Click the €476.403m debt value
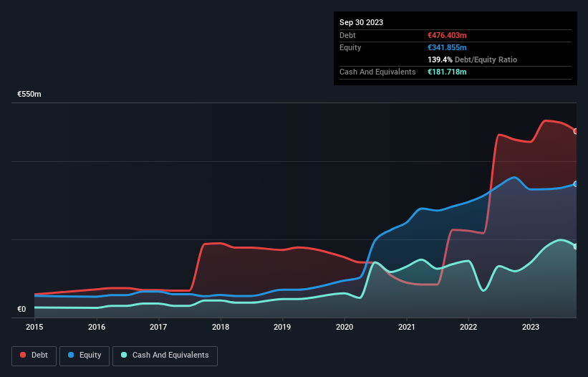This screenshot has width=588, height=377. [x=447, y=35]
